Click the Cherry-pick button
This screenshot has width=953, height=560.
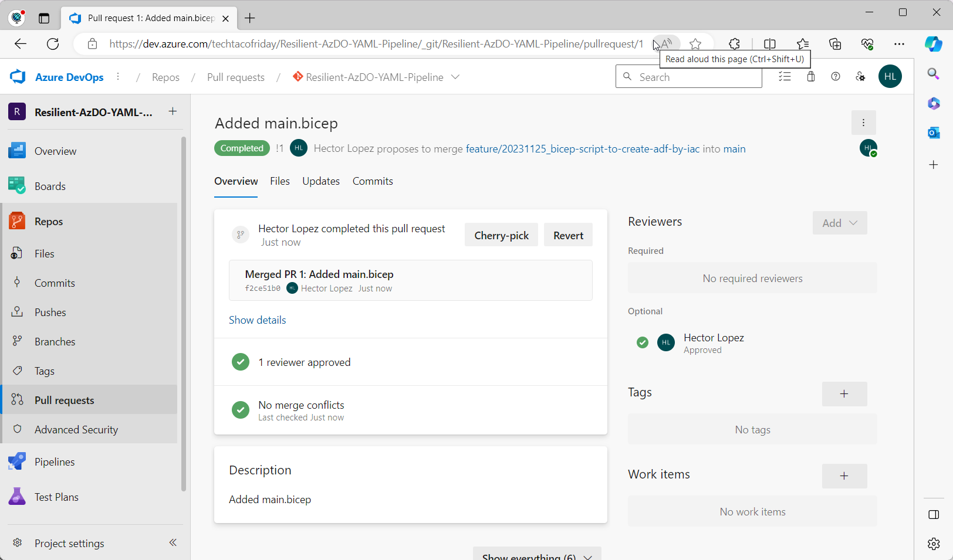pyautogui.click(x=501, y=235)
